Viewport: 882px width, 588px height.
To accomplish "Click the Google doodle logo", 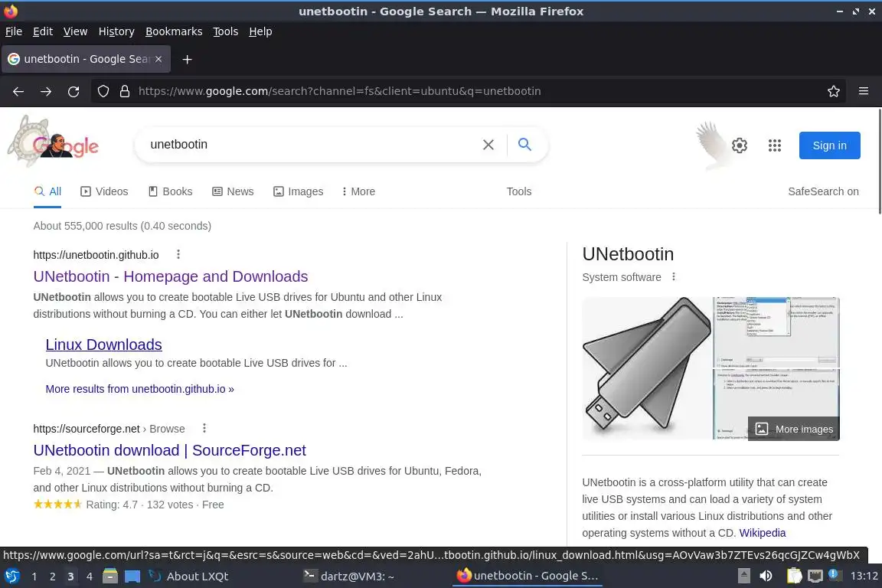I will pyautogui.click(x=54, y=142).
